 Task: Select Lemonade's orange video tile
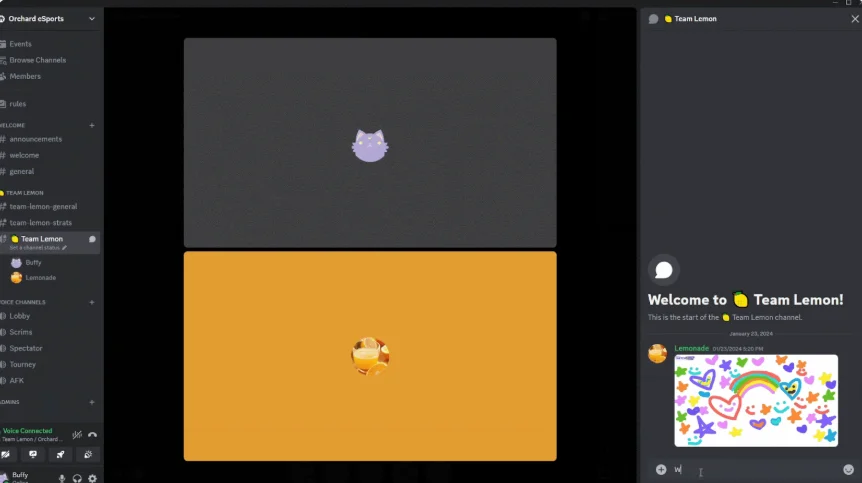pos(370,356)
